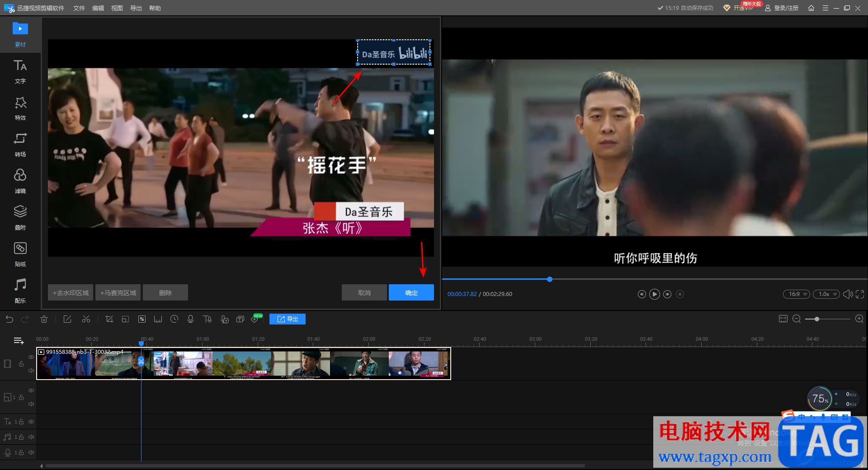Open the clip duration clock tool

point(174,319)
